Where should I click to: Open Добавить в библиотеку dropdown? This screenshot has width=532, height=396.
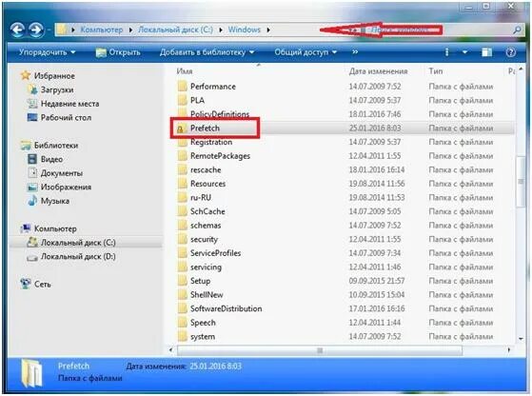pos(207,52)
